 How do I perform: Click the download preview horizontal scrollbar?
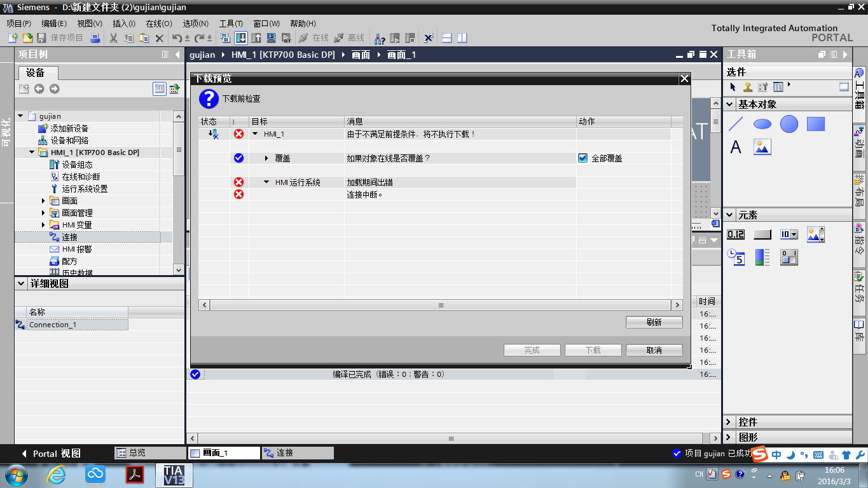click(x=441, y=305)
